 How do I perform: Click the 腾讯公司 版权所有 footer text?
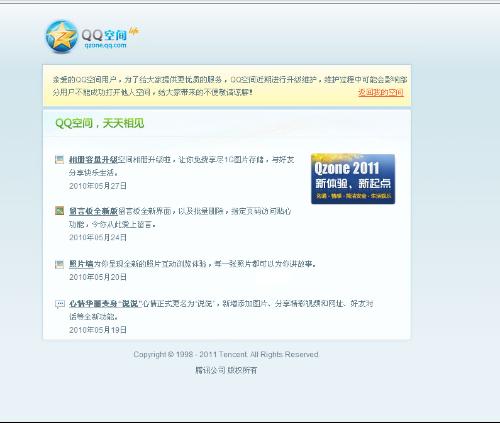pos(226,370)
